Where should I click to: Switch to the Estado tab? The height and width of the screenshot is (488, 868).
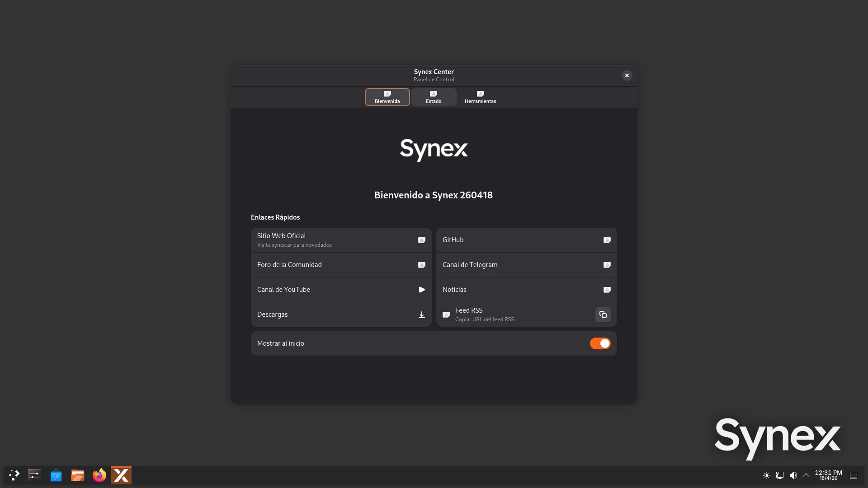click(434, 97)
